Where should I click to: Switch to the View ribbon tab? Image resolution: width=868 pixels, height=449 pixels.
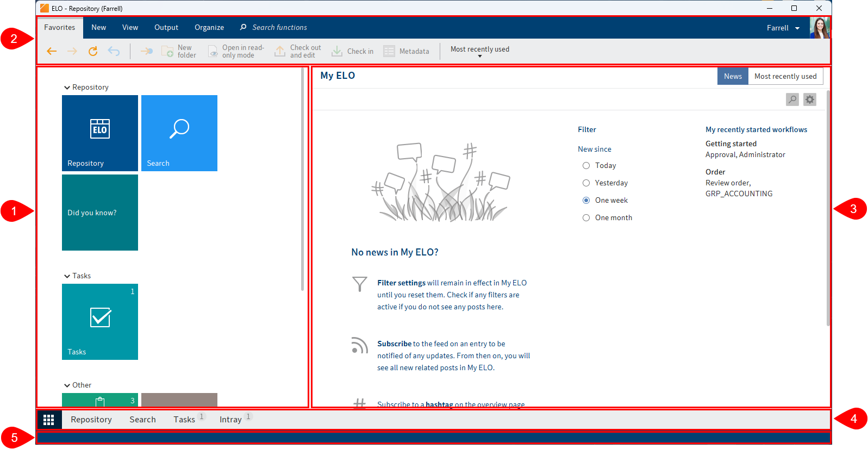click(130, 27)
